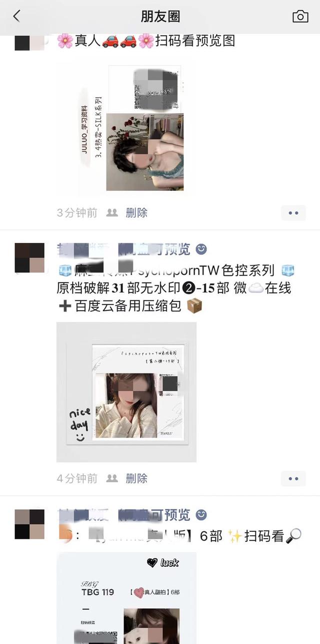Image resolution: width=320 pixels, height=644 pixels.
Task: Open the 'nice day' image in the second post
Action: point(126,392)
